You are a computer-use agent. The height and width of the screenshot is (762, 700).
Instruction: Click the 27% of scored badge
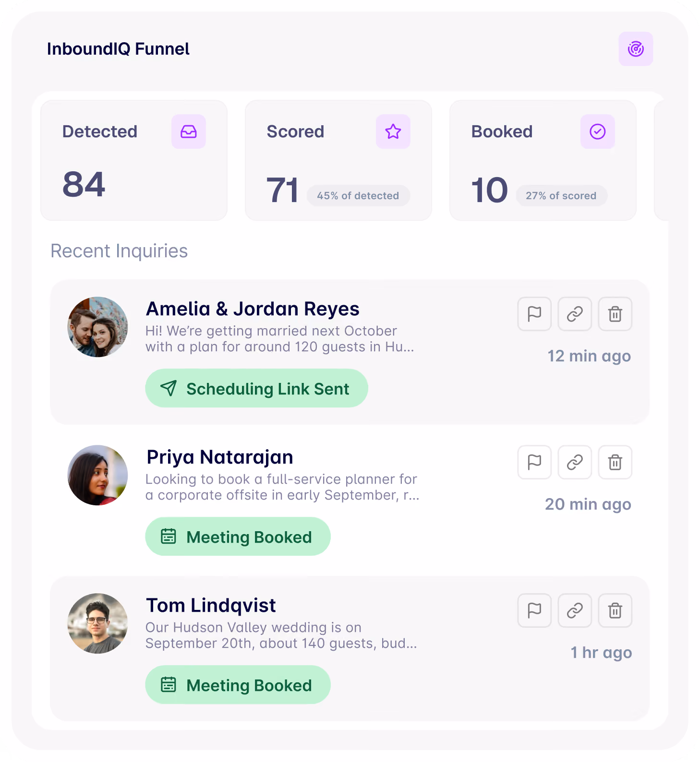coord(561,196)
